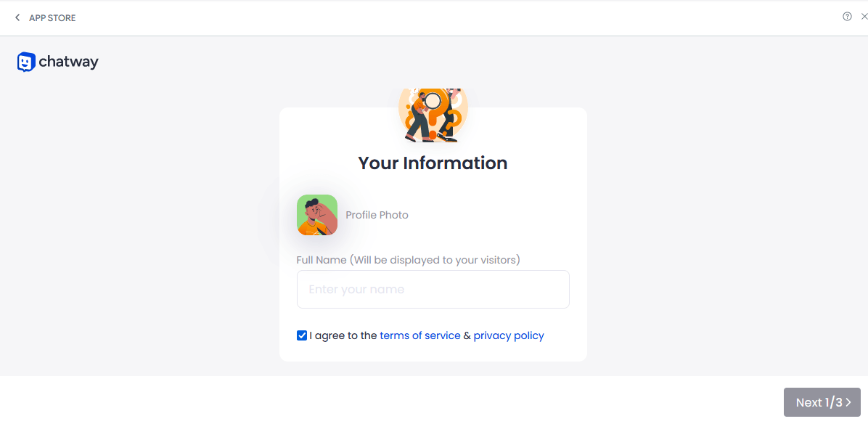Uncheck the agree to terms checkbox
The image size is (868, 424).
point(302,335)
